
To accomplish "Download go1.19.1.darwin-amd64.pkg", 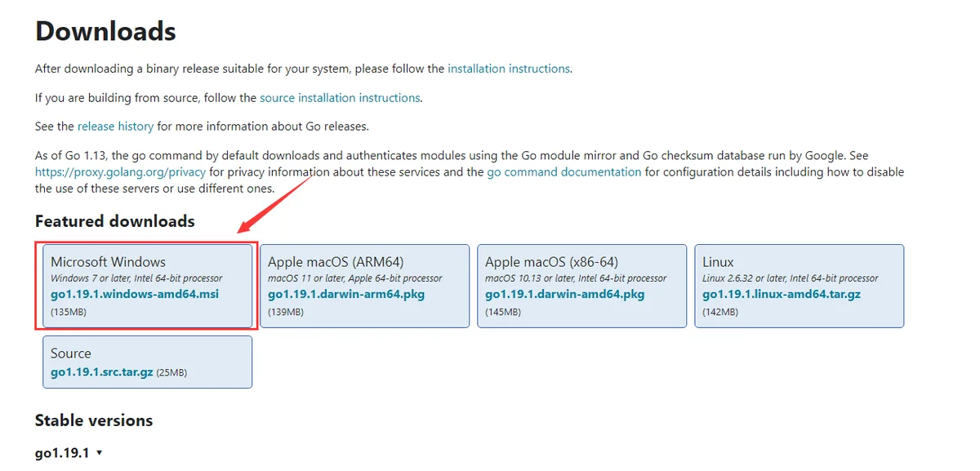I will click(x=565, y=294).
